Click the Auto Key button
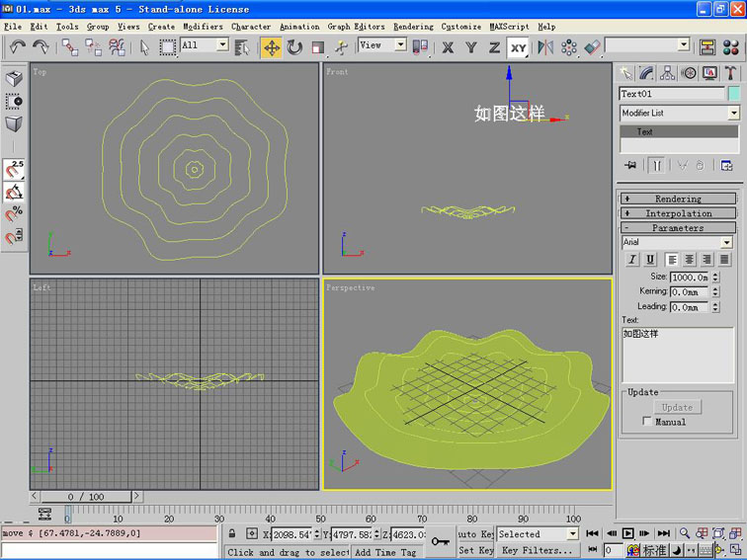This screenshot has height=560, width=747. (475, 533)
